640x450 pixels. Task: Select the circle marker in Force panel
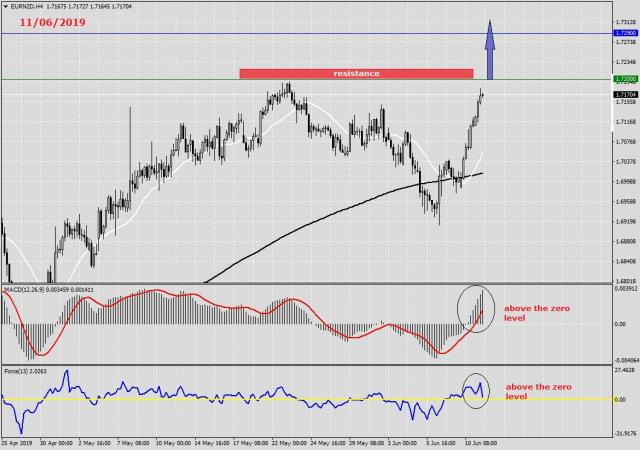477,390
